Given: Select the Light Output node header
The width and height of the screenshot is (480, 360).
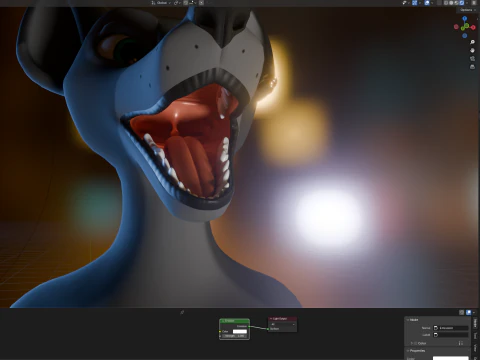Looking at the screenshot, I should [283, 319].
